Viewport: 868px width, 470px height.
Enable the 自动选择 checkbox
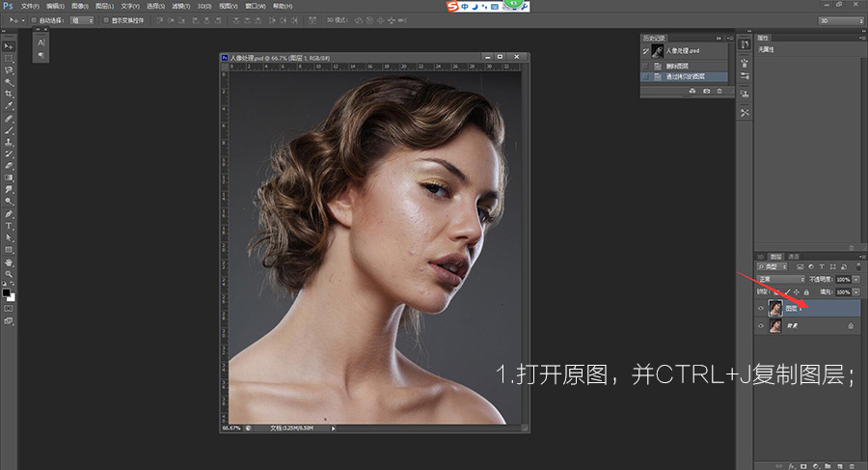[34, 19]
